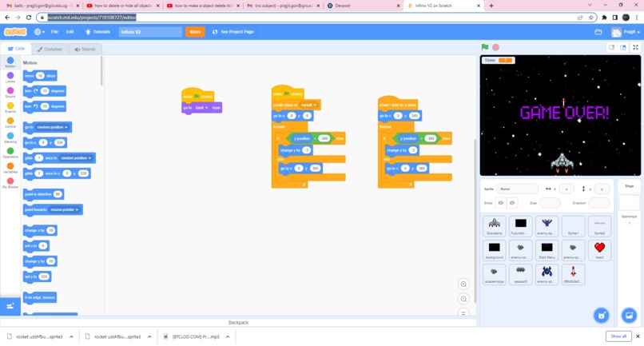Viewport: 644px width, 346px height.
Task: Open the Tutorials lightbulb menu item
Action: coord(97,32)
